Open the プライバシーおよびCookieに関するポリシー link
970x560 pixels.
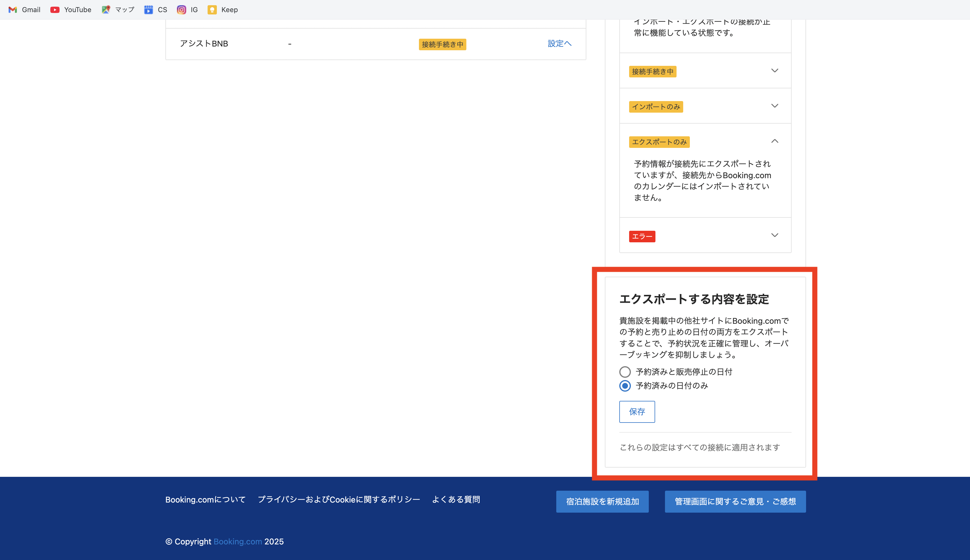[339, 499]
